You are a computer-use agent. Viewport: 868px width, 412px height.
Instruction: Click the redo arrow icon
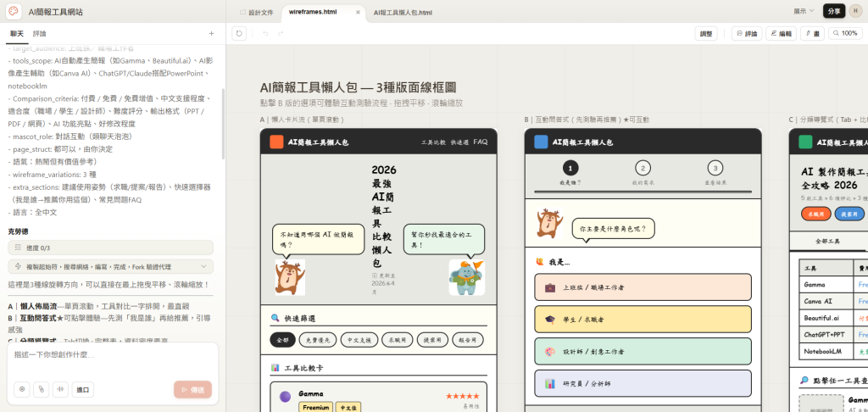tap(281, 33)
